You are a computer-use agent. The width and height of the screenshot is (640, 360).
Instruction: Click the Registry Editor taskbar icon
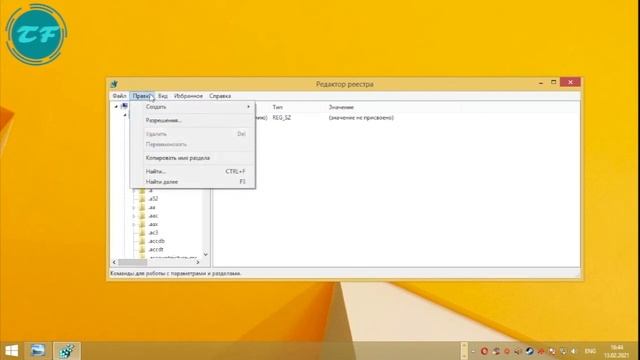(67, 351)
